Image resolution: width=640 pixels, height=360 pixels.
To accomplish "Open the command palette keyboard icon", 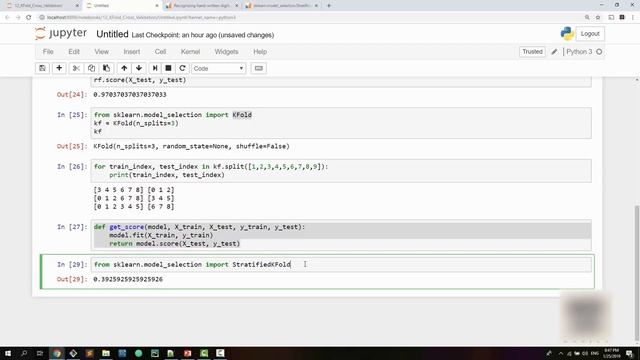I will 258,68.
